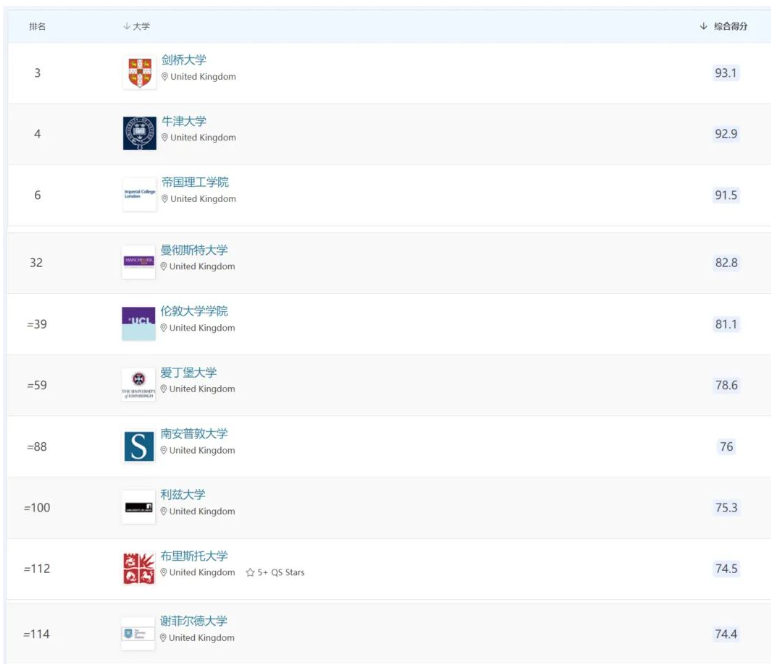Click the score 91.5
Image resolution: width=771 pixels, height=664 pixels.
726,195
